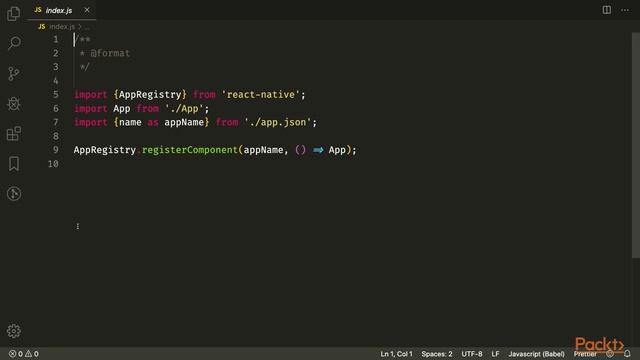Click line number 5 in gutter

coord(56,95)
